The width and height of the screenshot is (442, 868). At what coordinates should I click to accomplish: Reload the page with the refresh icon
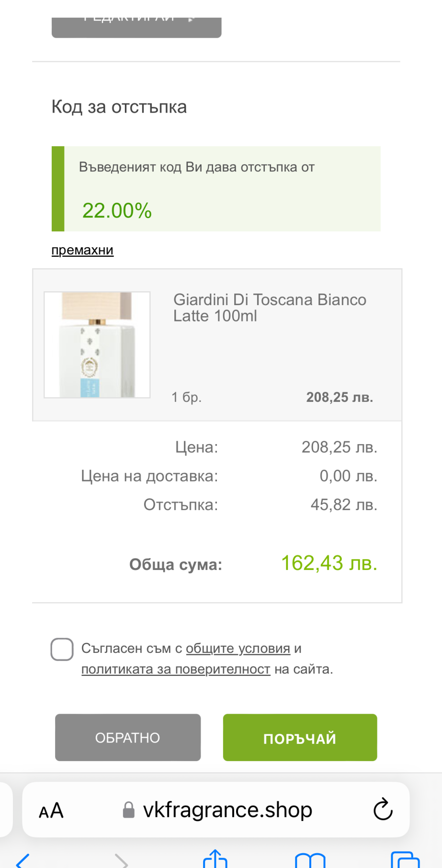tap(383, 810)
